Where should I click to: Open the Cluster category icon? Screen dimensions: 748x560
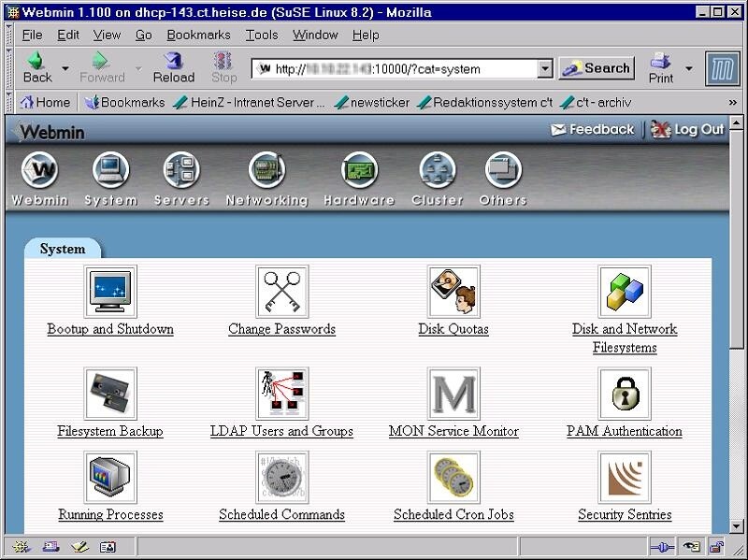click(436, 172)
